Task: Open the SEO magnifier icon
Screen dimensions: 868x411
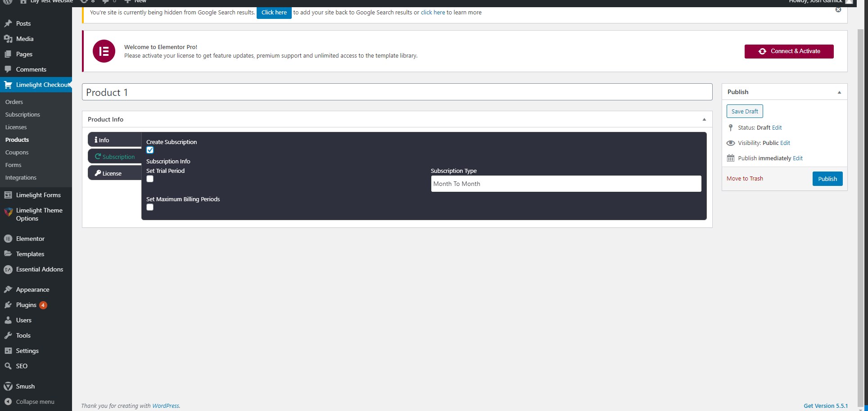Action: click(8, 366)
